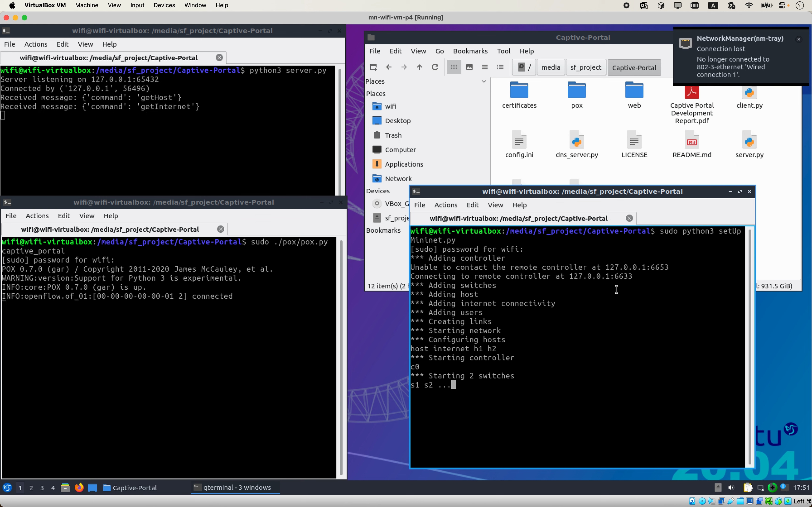
Task: Switch to thumbnail view mode
Action: [469, 67]
